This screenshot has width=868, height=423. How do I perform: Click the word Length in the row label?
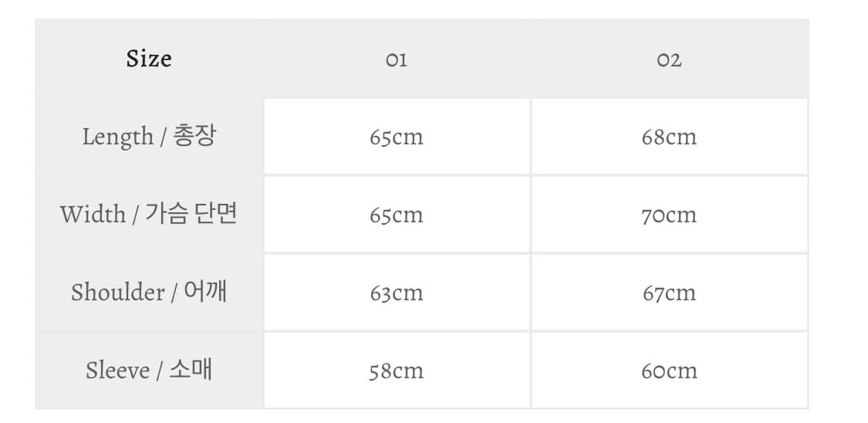[x=117, y=137]
